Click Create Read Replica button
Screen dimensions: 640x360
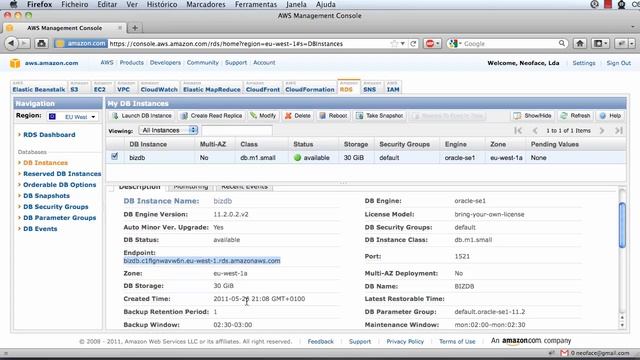point(211,116)
